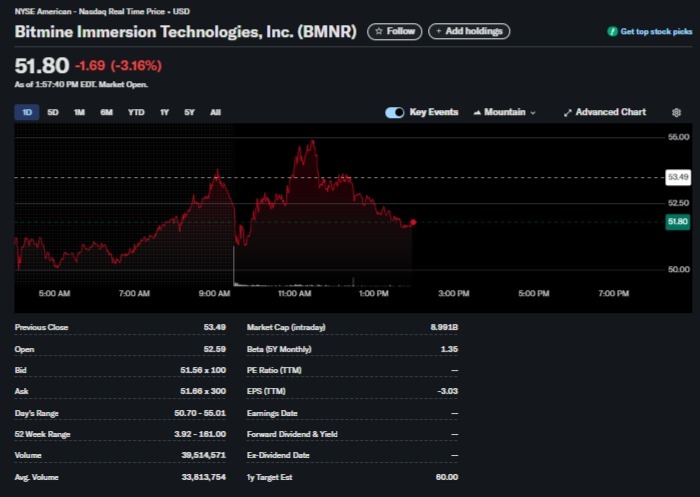700x497 pixels.
Task: Click the Bid value 51.56 x 100
Action: [203, 370]
